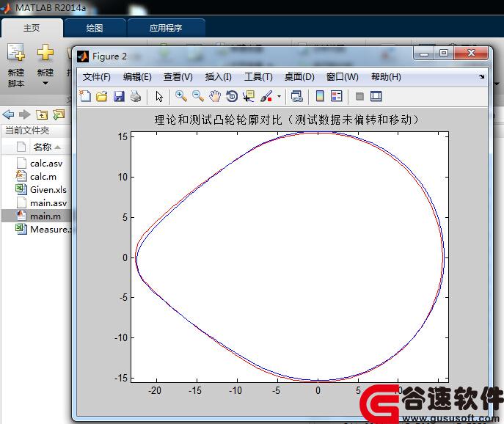The image size is (504, 424).
Task: Switch to the 主页 tab in MATLAB
Action: click(x=32, y=29)
